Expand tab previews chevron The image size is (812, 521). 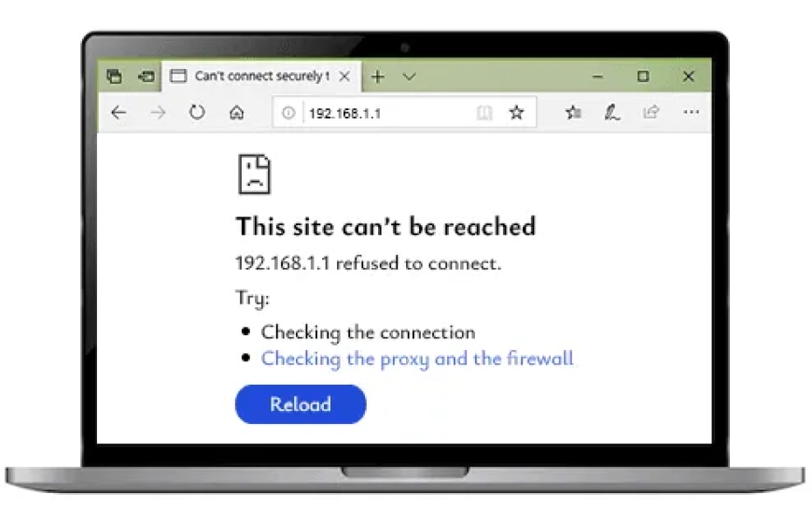[409, 77]
